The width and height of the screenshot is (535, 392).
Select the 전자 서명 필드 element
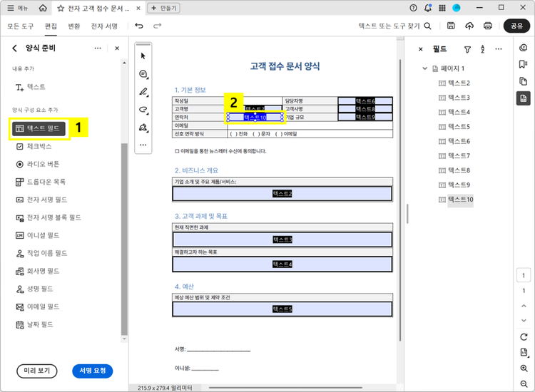pos(41,200)
